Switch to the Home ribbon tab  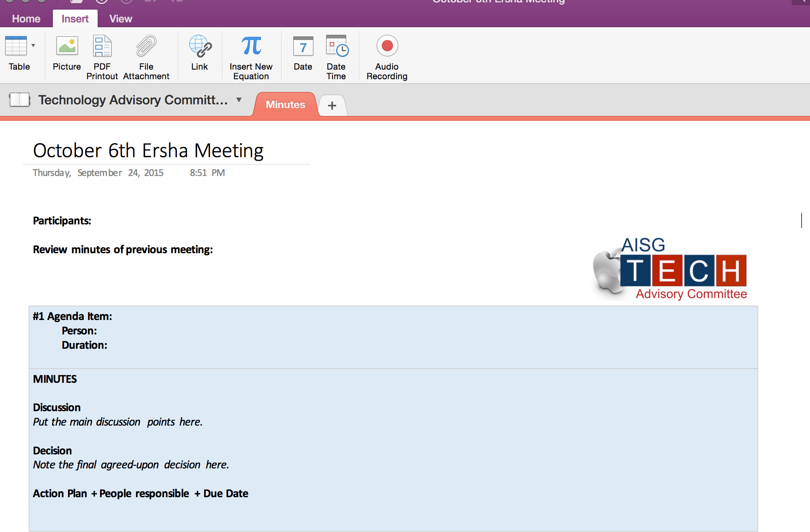[26, 19]
